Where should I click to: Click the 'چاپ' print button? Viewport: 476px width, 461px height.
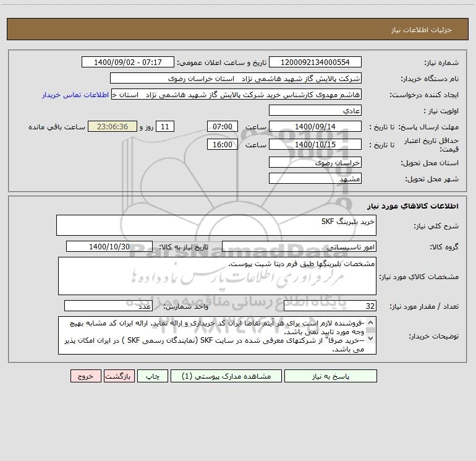coord(153,376)
